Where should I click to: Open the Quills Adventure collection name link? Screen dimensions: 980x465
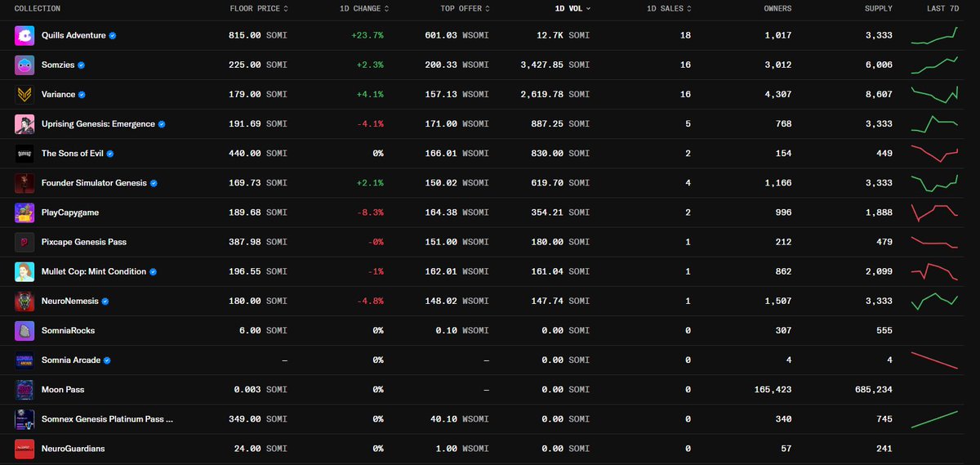[73, 36]
